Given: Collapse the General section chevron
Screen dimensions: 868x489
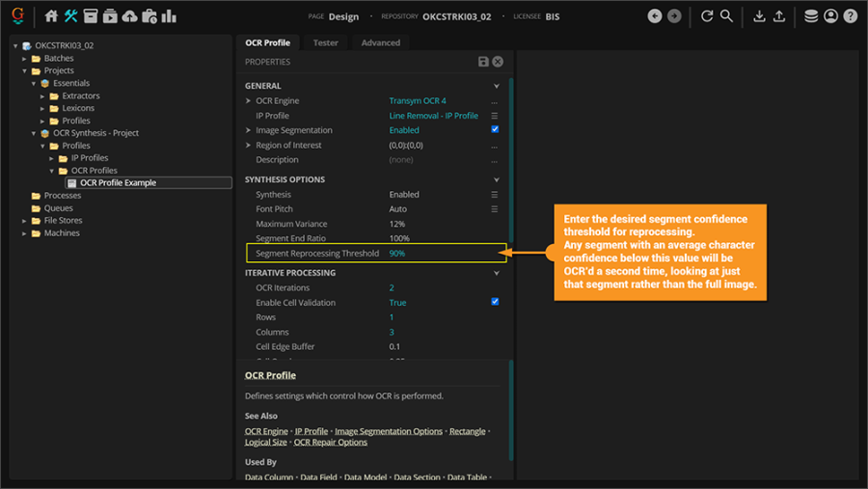Looking at the screenshot, I should 497,86.
